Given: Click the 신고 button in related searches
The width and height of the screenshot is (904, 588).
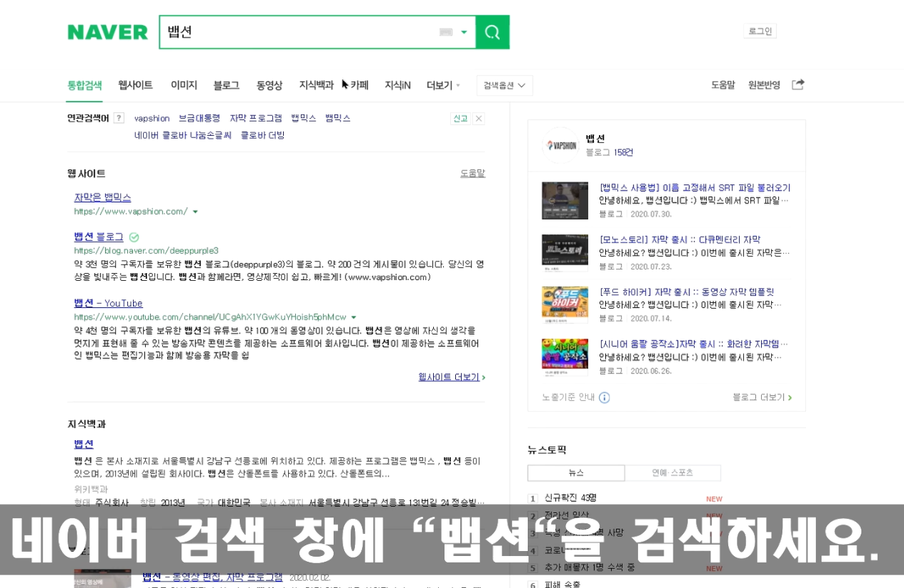Looking at the screenshot, I should (460, 119).
